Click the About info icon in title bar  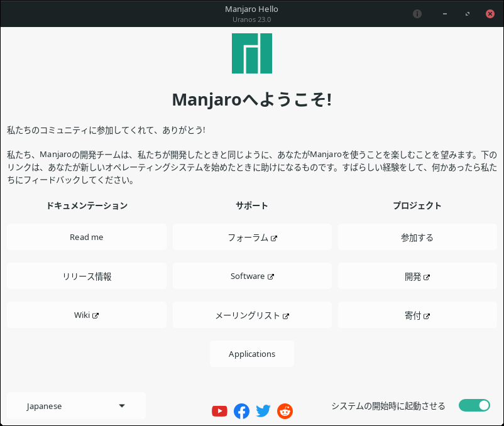pyautogui.click(x=417, y=14)
